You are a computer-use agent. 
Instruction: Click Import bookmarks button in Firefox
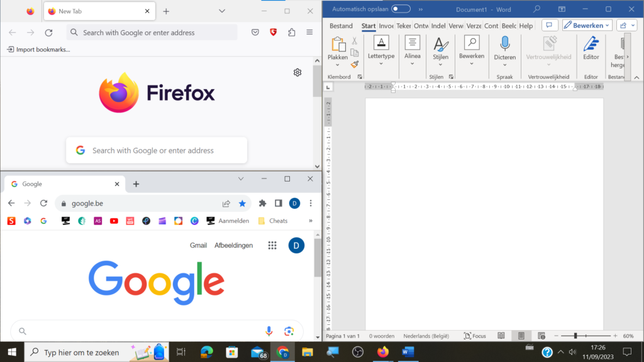(x=38, y=49)
